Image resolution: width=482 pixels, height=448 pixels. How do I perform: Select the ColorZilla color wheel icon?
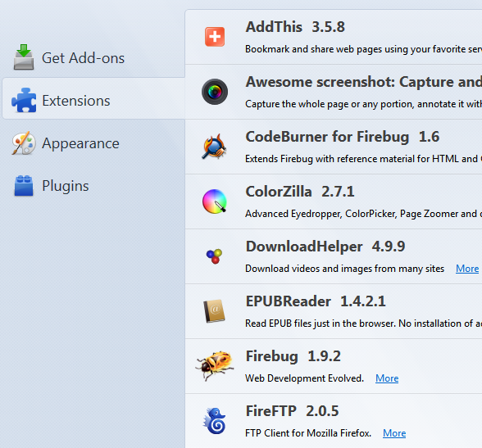(x=215, y=201)
